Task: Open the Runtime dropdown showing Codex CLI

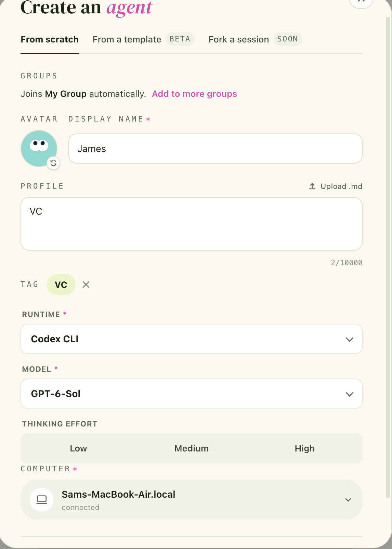Action: click(192, 339)
